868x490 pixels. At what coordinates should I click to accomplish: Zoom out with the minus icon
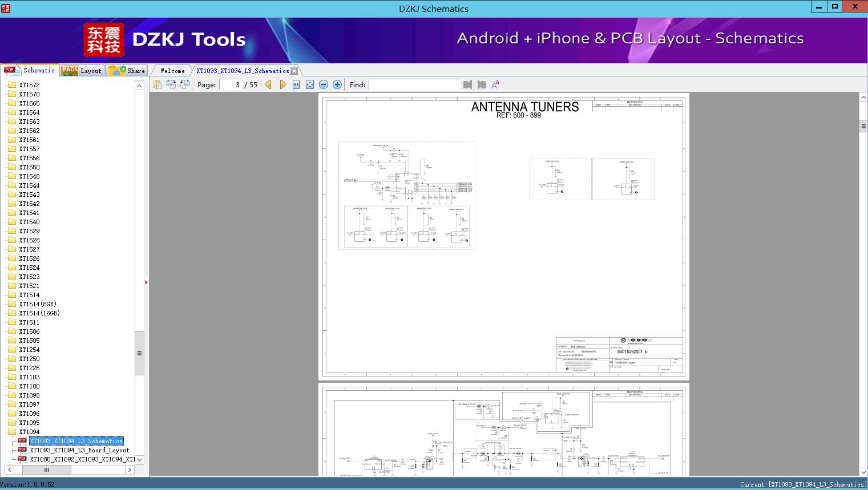pyautogui.click(x=324, y=84)
